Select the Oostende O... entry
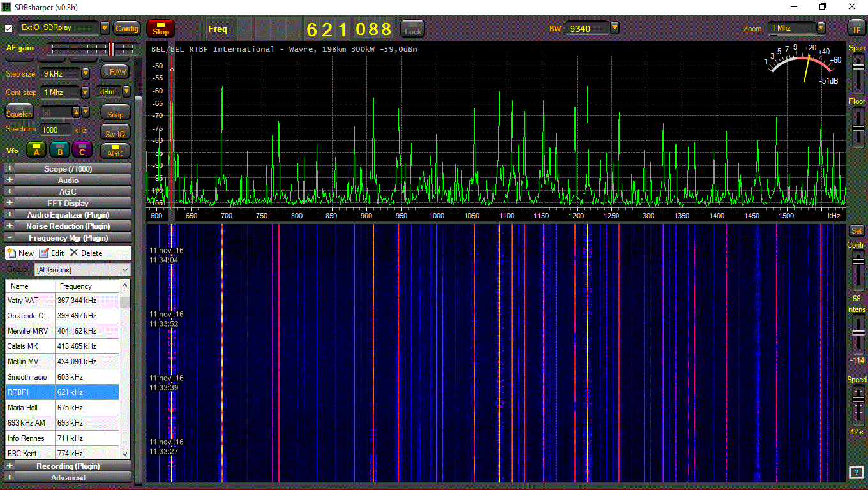The image size is (868, 490). (x=62, y=316)
